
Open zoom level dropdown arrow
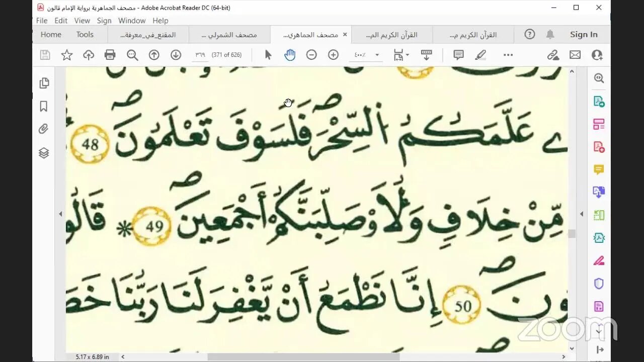pos(377,55)
